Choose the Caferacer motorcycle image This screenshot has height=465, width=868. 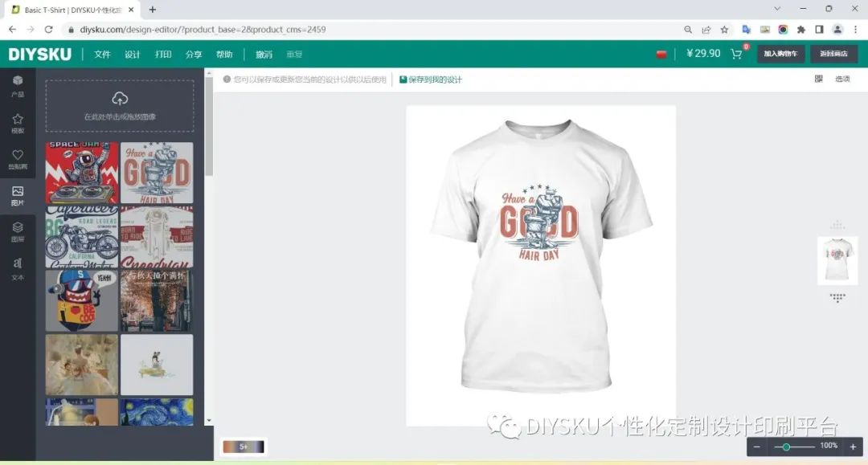pyautogui.click(x=82, y=237)
